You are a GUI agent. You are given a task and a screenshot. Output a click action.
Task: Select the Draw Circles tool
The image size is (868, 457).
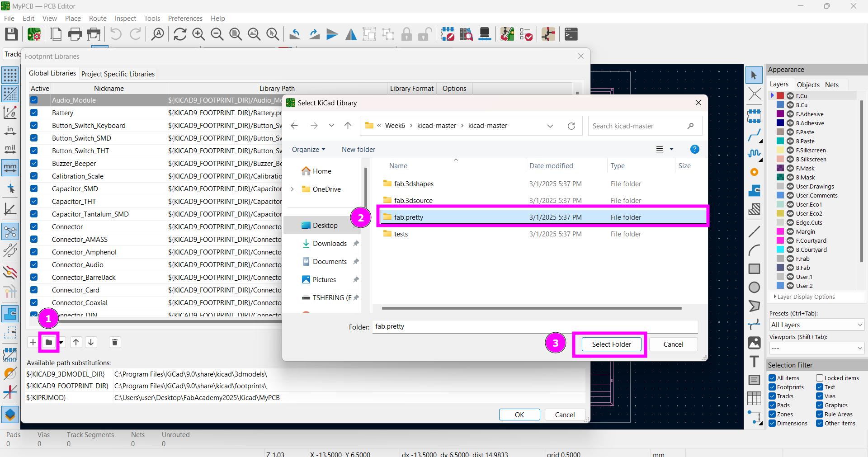coord(754,287)
